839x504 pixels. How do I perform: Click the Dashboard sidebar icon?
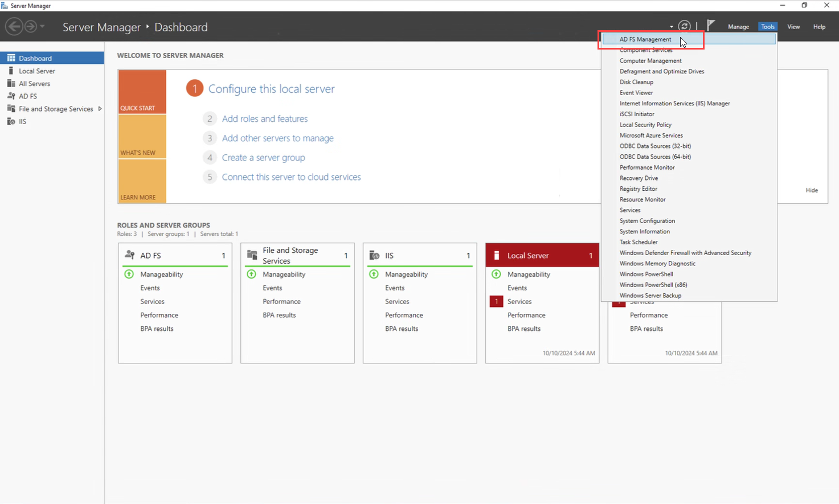pos(11,58)
